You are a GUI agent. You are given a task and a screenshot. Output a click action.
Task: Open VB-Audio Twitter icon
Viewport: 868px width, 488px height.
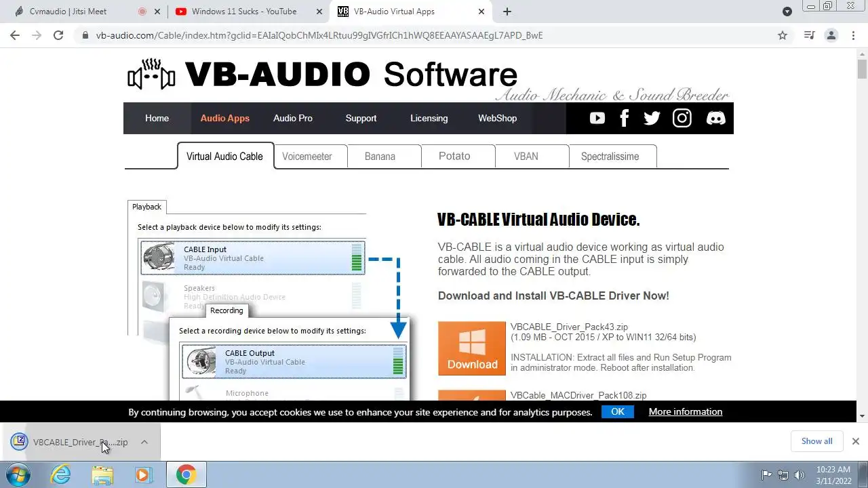pyautogui.click(x=652, y=118)
